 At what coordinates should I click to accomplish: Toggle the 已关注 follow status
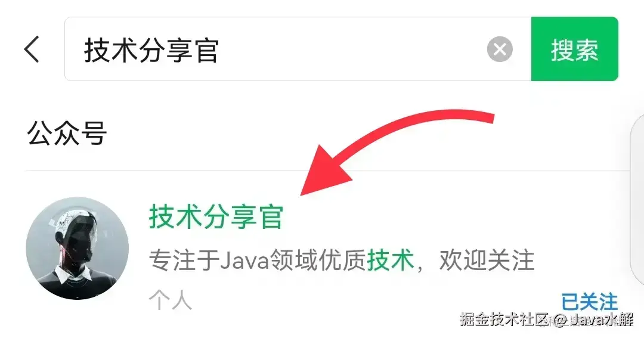tap(589, 302)
